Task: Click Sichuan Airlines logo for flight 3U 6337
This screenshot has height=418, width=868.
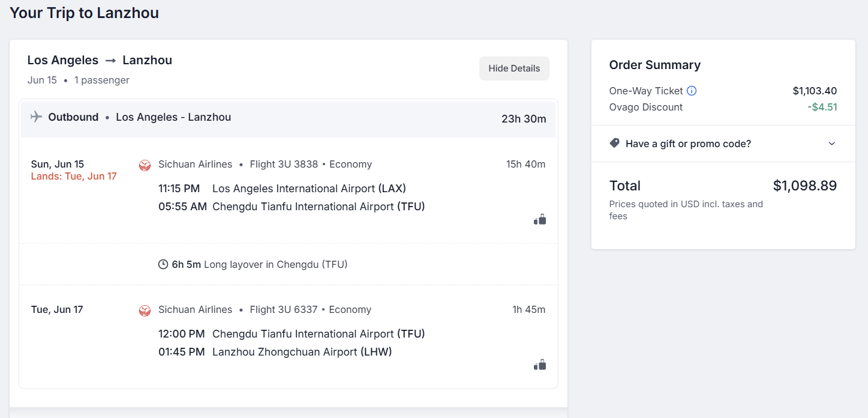Action: (145, 310)
